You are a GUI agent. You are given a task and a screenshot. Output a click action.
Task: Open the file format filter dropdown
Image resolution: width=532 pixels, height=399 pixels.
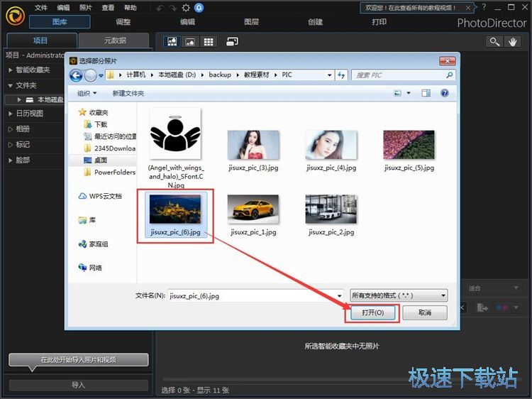coord(399,295)
